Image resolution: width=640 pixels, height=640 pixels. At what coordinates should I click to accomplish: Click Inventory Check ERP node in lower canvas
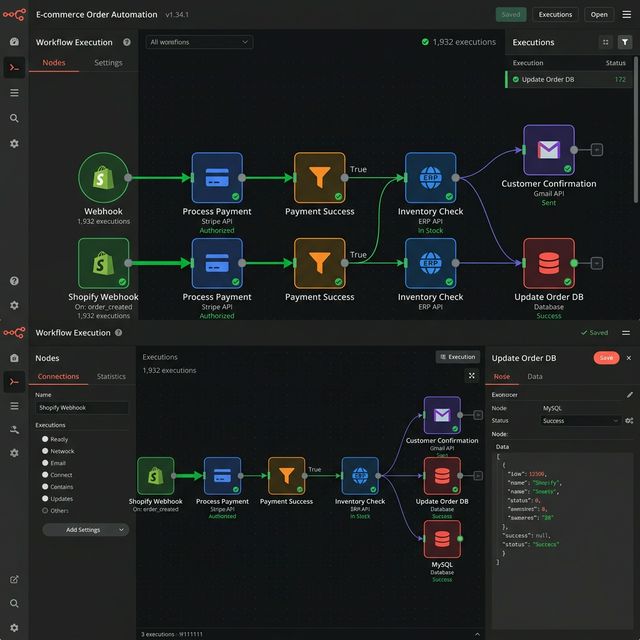coord(360,476)
